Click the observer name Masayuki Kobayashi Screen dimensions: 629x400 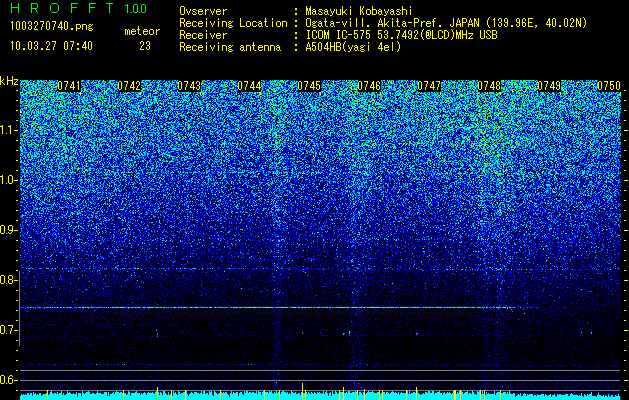coord(359,11)
